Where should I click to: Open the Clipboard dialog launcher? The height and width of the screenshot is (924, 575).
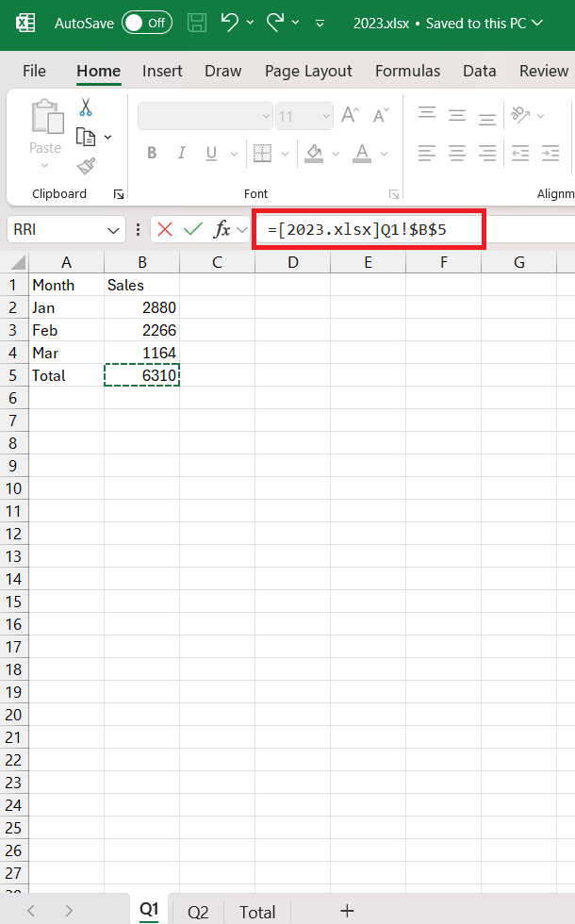(119, 194)
